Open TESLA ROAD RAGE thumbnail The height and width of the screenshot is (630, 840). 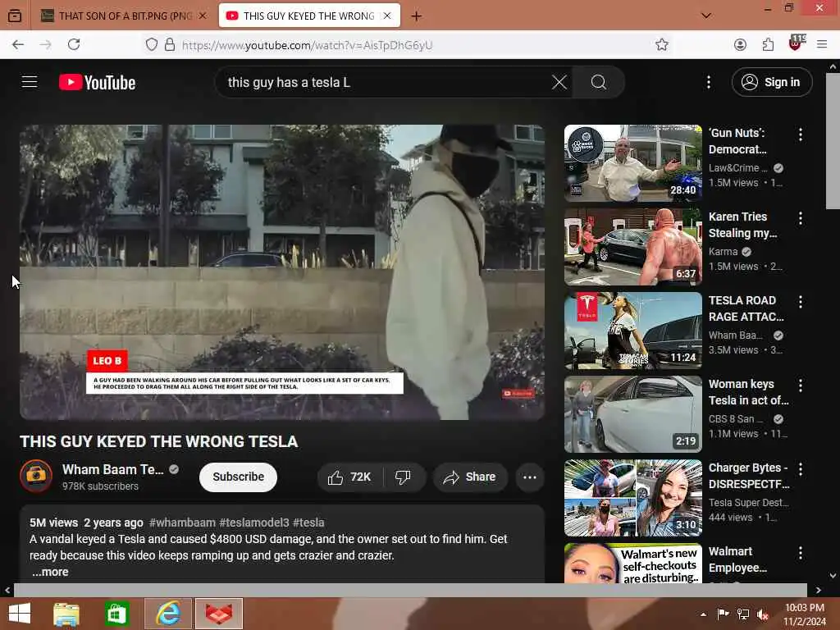(x=632, y=331)
